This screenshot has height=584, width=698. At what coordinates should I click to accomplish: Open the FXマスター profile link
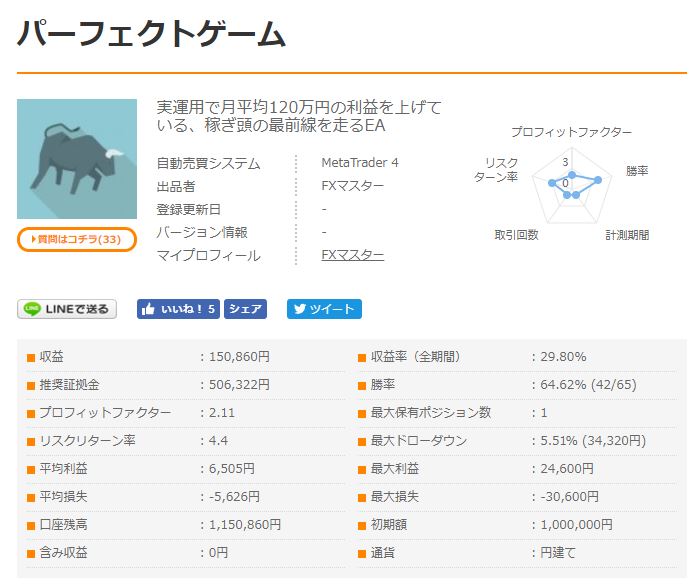[x=352, y=255]
